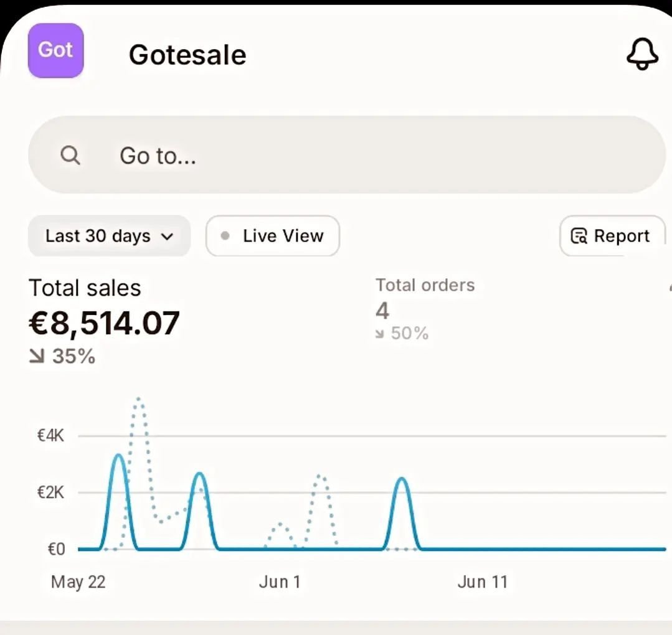The image size is (672, 635).
Task: Click the tallest dotted comparison peak
Action: point(139,399)
